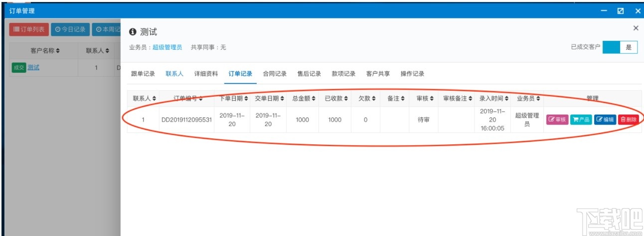Click entry time 2019-11-20 16:00:05
This screenshot has height=236, width=644.
coord(492,119)
